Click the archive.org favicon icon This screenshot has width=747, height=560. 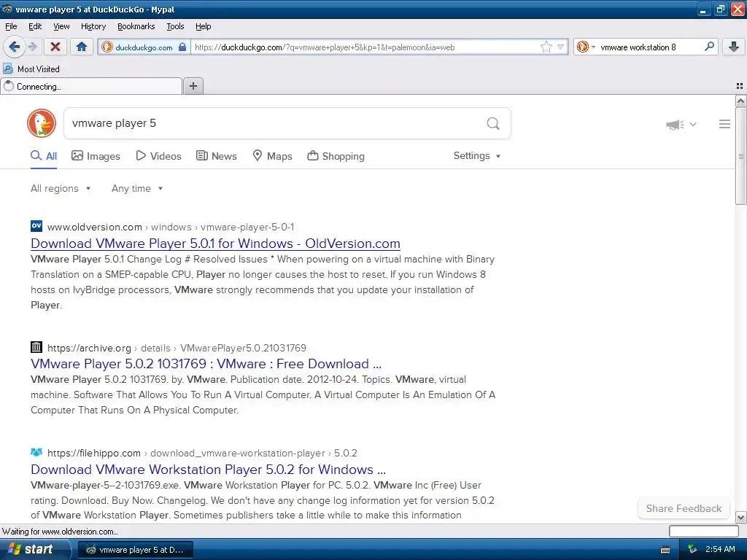36,347
